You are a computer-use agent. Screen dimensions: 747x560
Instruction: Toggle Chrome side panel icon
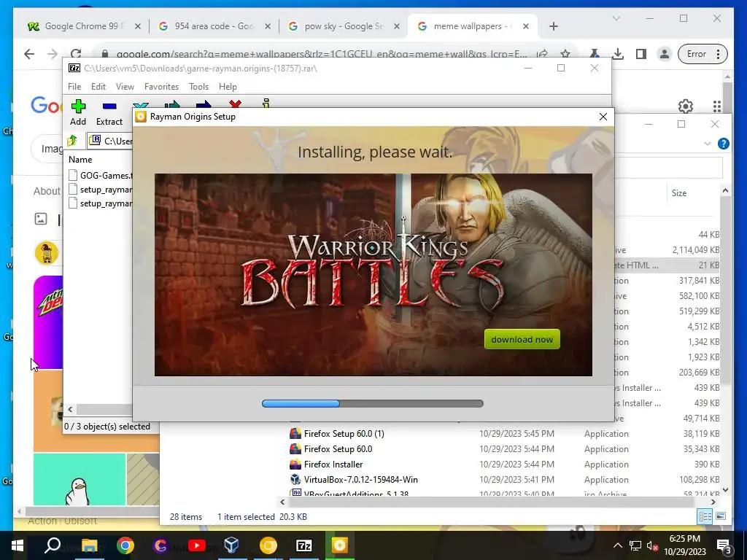pos(641,54)
